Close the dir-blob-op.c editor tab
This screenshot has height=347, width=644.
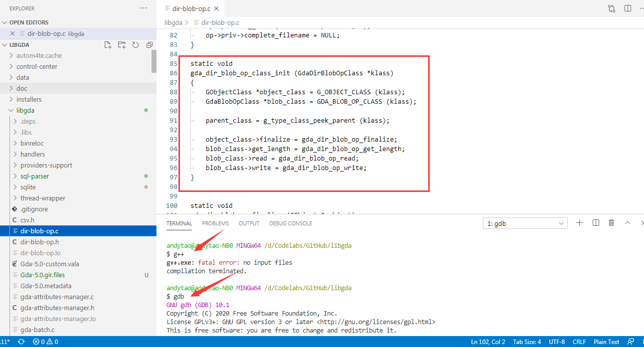pos(216,8)
